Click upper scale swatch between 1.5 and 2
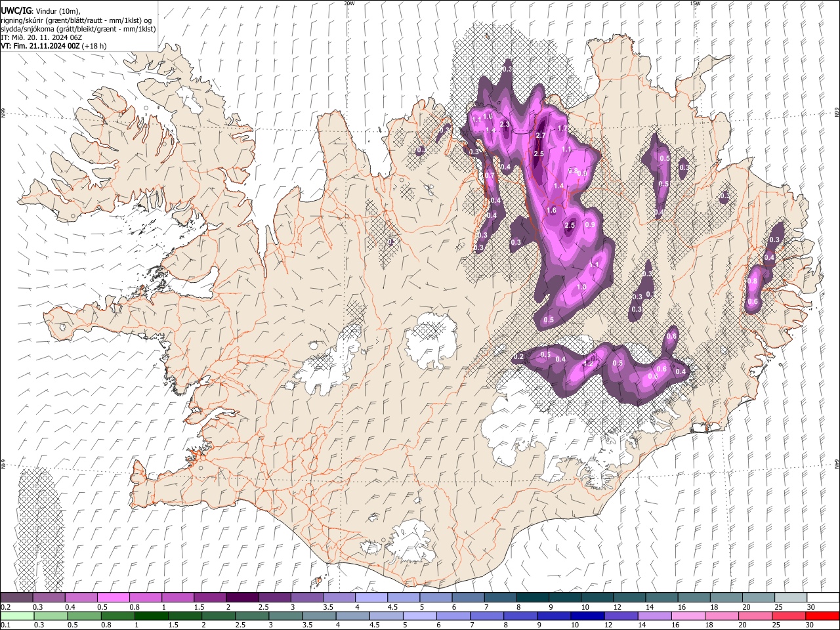This screenshot has width=840, height=630. pyautogui.click(x=210, y=598)
